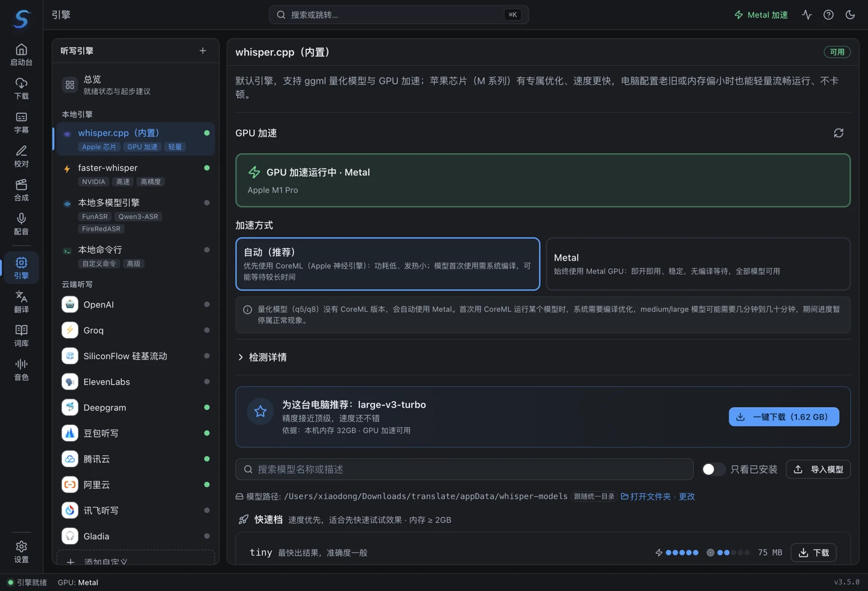Screen dimensions: 868x591
Task: Add a new 听写引擎 with plus icon
Action: (203, 51)
